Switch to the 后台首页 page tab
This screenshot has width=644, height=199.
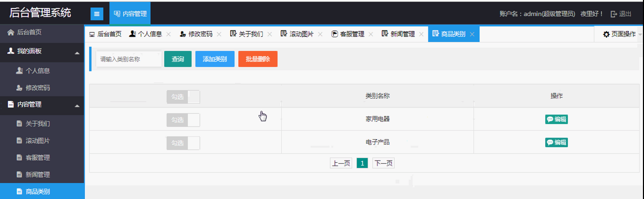tap(105, 34)
